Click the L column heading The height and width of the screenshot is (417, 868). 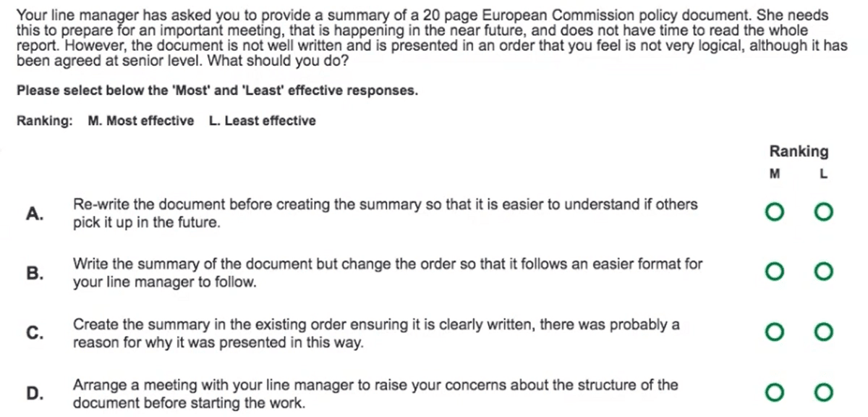click(823, 174)
